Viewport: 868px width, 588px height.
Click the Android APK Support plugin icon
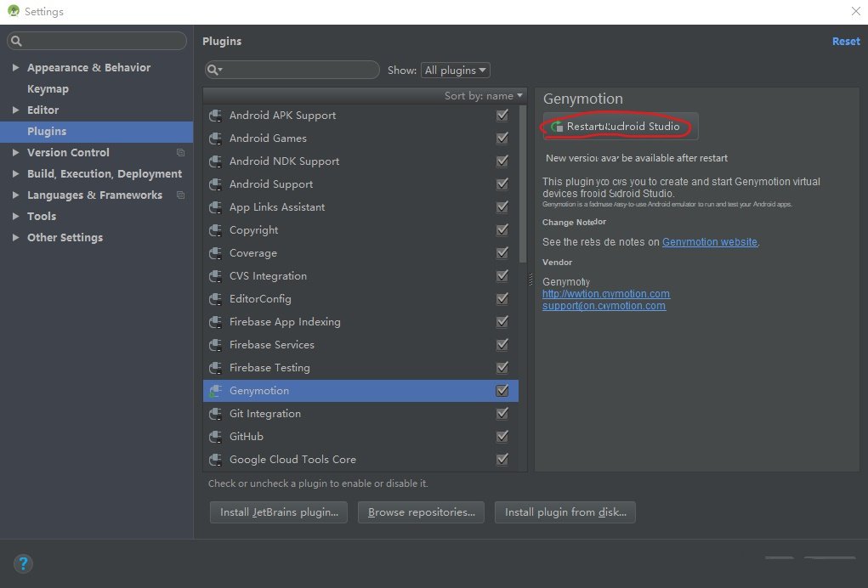click(215, 115)
